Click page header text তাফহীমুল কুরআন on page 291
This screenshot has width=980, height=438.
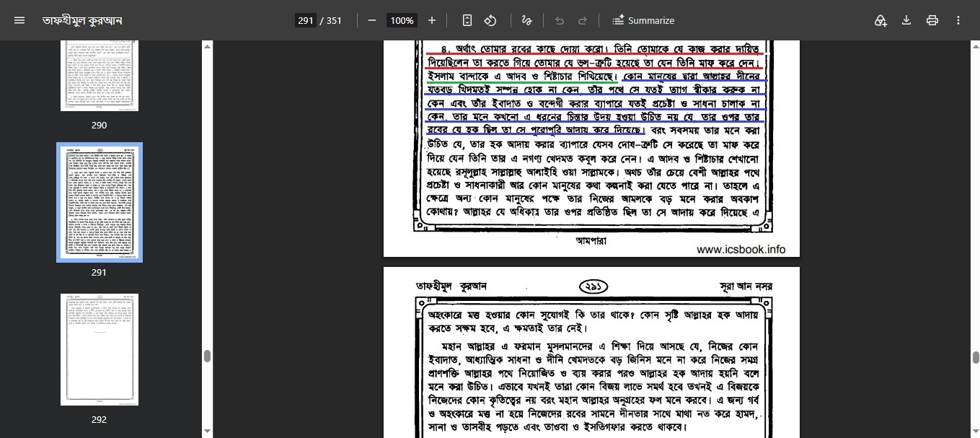click(x=451, y=286)
